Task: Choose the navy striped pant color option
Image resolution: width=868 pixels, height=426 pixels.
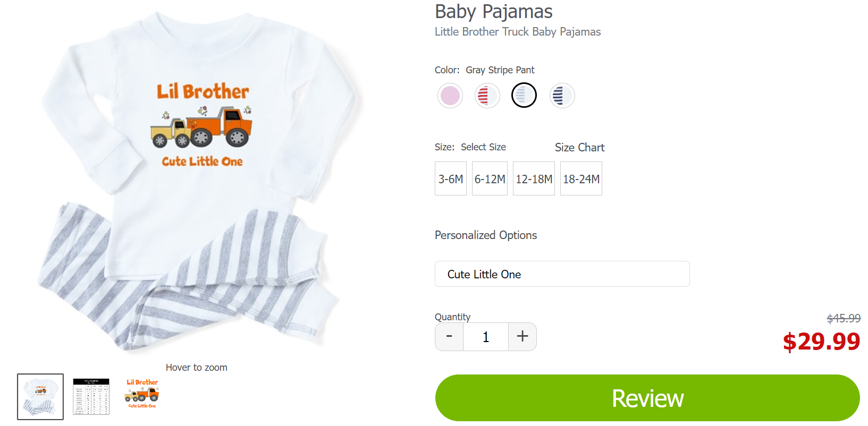Action: pyautogui.click(x=562, y=96)
